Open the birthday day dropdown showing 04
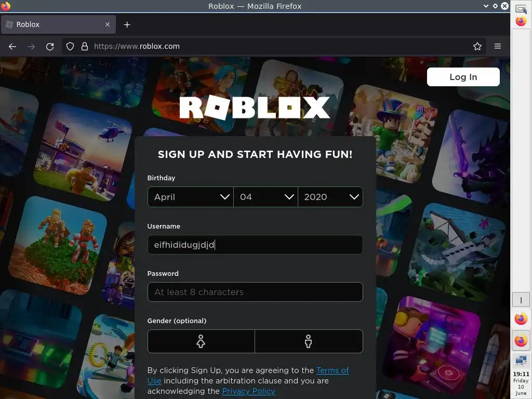Screen dimensions: 532x399 [x=265, y=197]
